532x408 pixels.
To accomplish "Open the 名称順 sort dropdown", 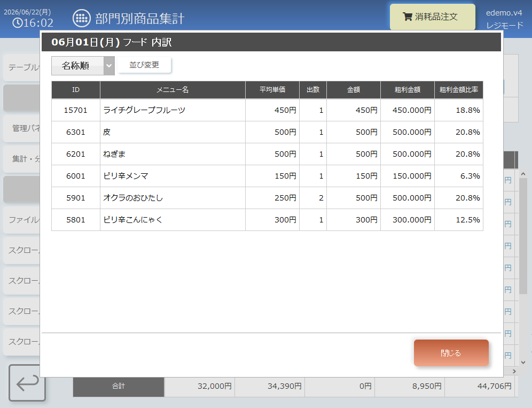I will (x=83, y=66).
